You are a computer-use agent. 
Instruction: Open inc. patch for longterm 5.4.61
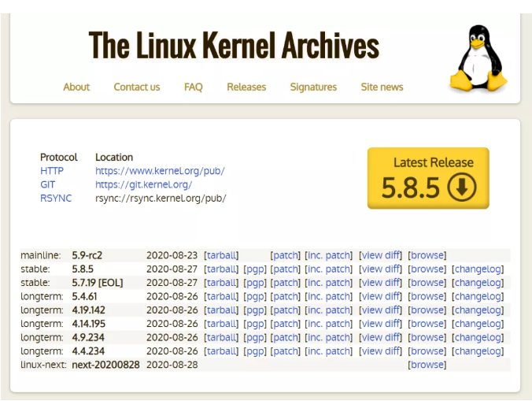click(329, 296)
